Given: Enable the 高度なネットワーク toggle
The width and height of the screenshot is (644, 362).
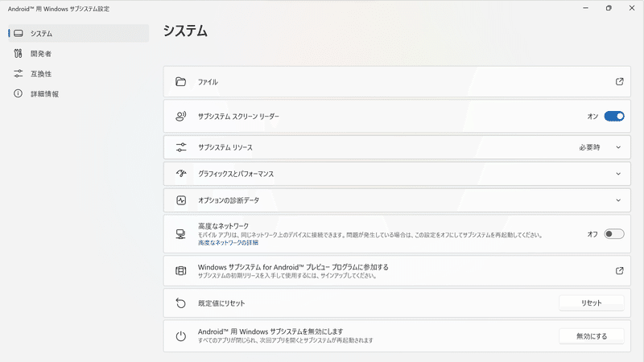Looking at the screenshot, I should [x=614, y=234].
